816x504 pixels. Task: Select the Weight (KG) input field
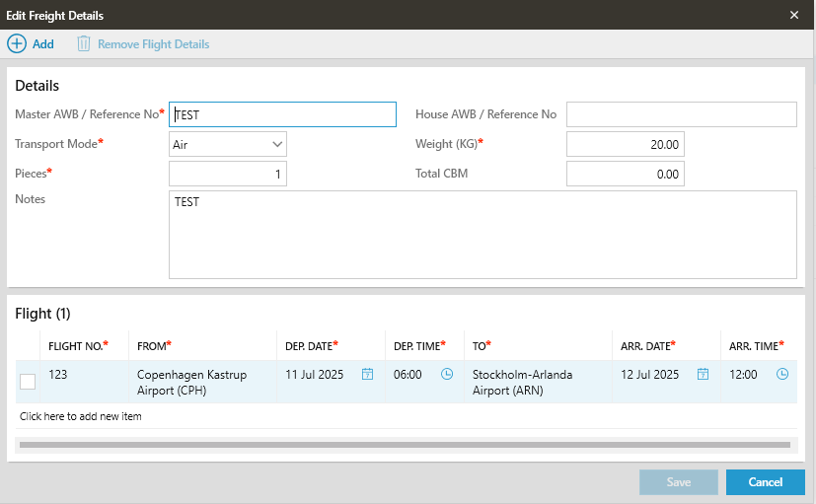pyautogui.click(x=625, y=144)
